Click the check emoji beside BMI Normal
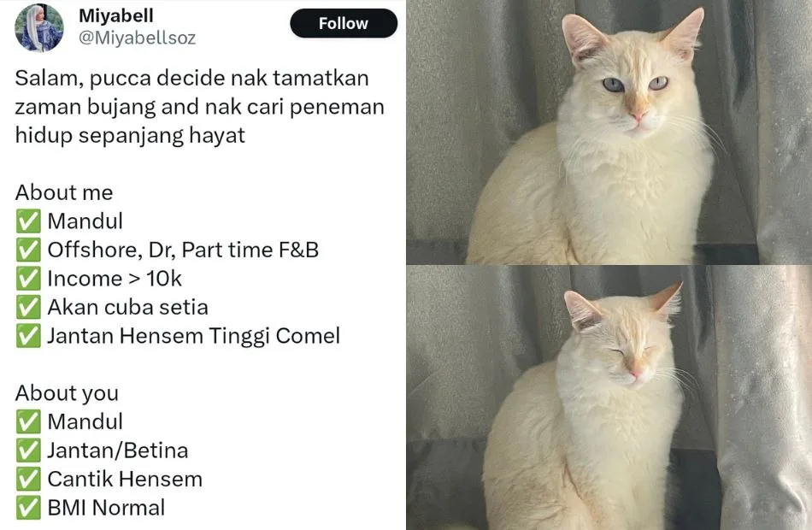Image resolution: width=812 pixels, height=530 pixels. pos(28,508)
